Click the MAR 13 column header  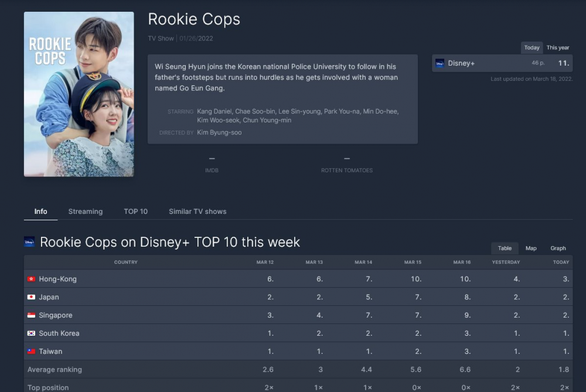(314, 263)
